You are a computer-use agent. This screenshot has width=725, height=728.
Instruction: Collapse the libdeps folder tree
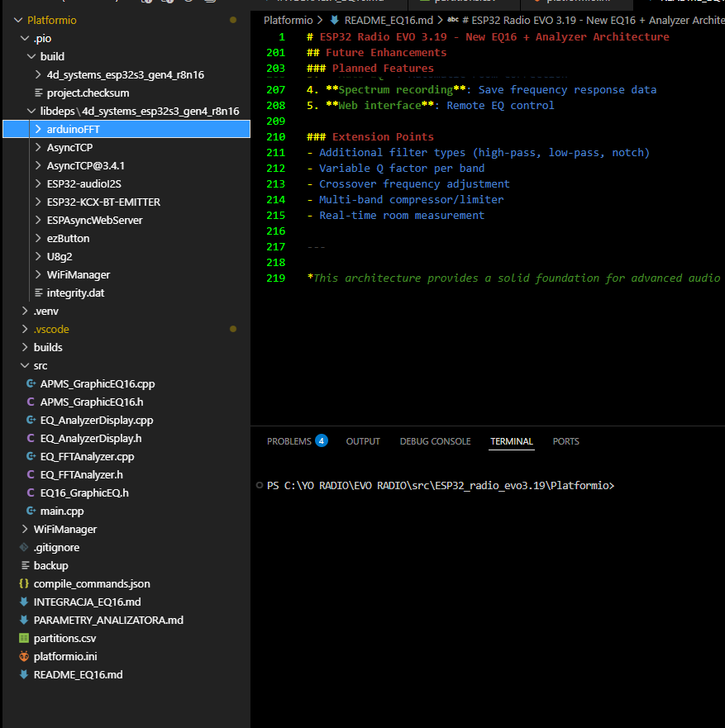(x=31, y=111)
